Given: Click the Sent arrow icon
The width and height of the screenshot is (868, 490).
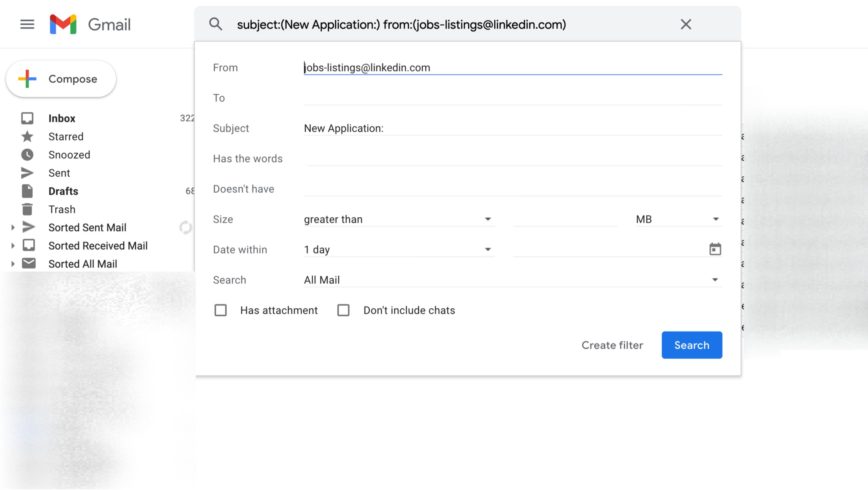Looking at the screenshot, I should click(x=27, y=173).
